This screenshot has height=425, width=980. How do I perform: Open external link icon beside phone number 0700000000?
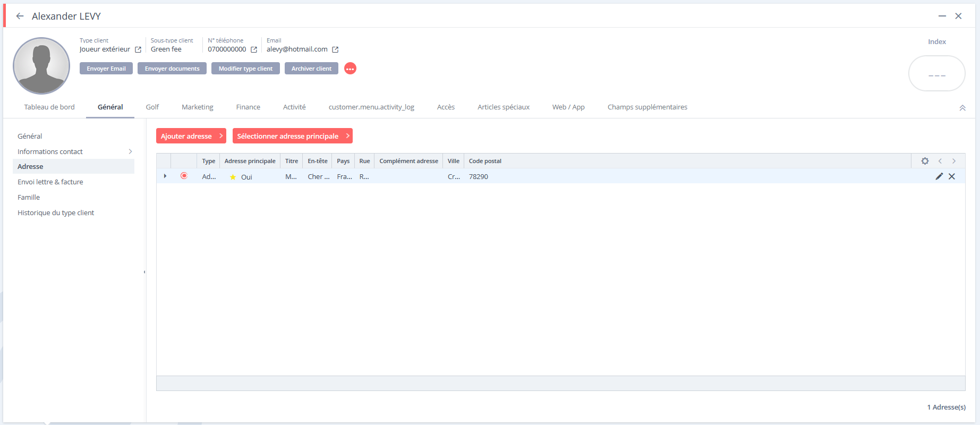pos(254,49)
